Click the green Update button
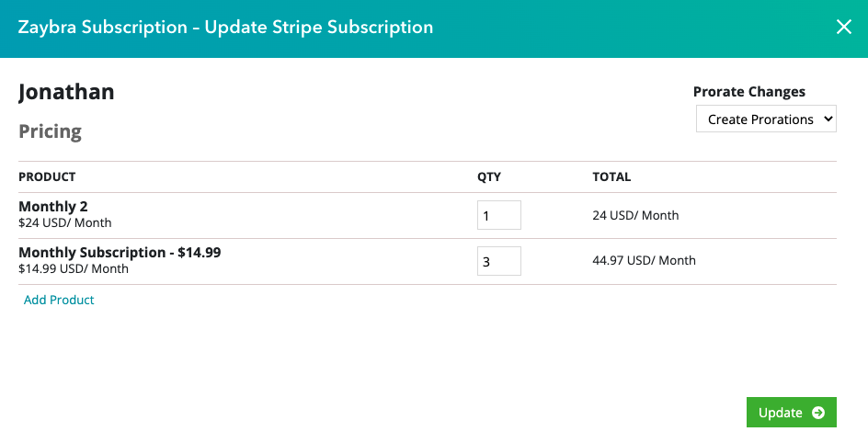 [791, 412]
